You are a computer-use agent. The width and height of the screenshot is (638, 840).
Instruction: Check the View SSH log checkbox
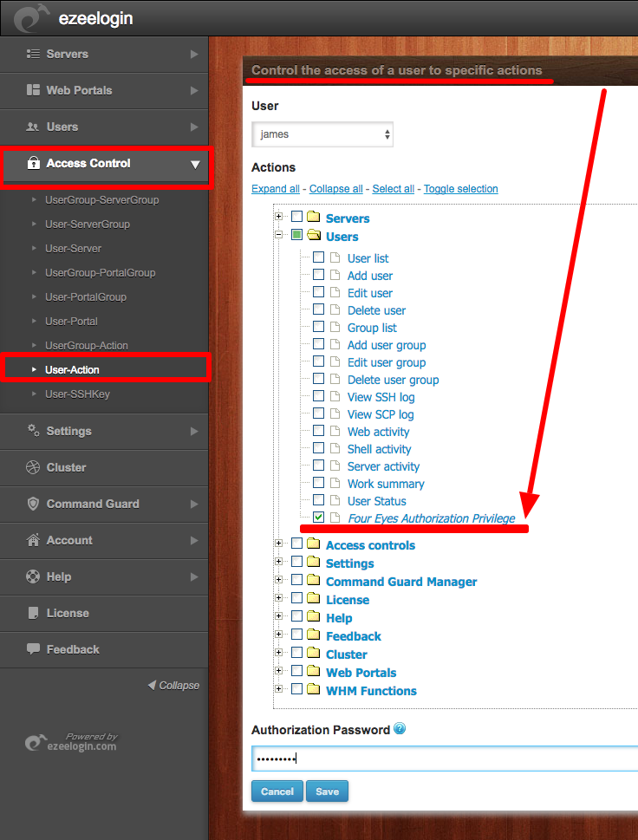[x=318, y=396]
